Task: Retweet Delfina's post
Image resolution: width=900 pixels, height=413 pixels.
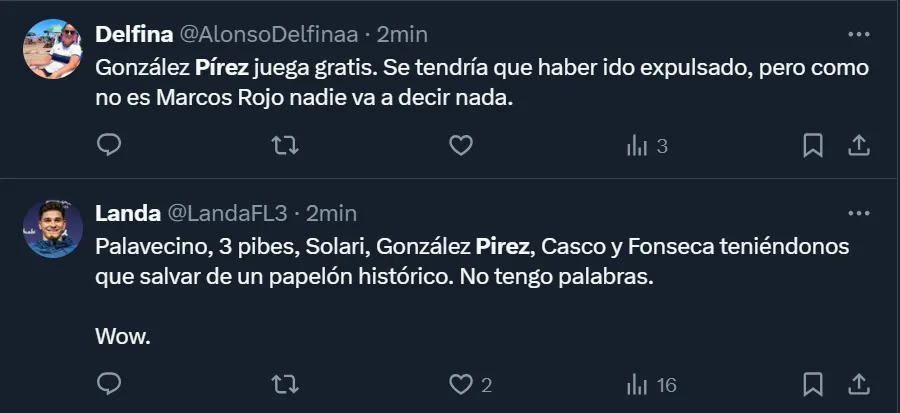Action: [285, 146]
